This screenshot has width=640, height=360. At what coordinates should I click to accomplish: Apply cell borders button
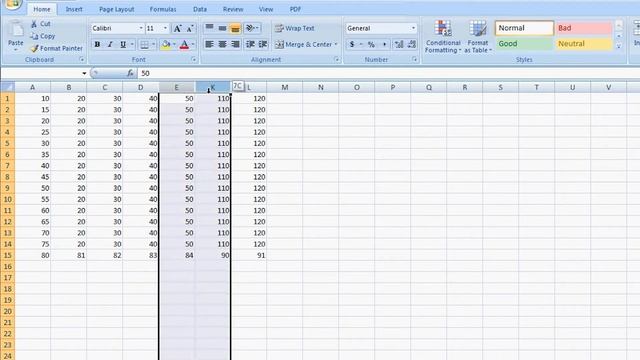[144, 44]
